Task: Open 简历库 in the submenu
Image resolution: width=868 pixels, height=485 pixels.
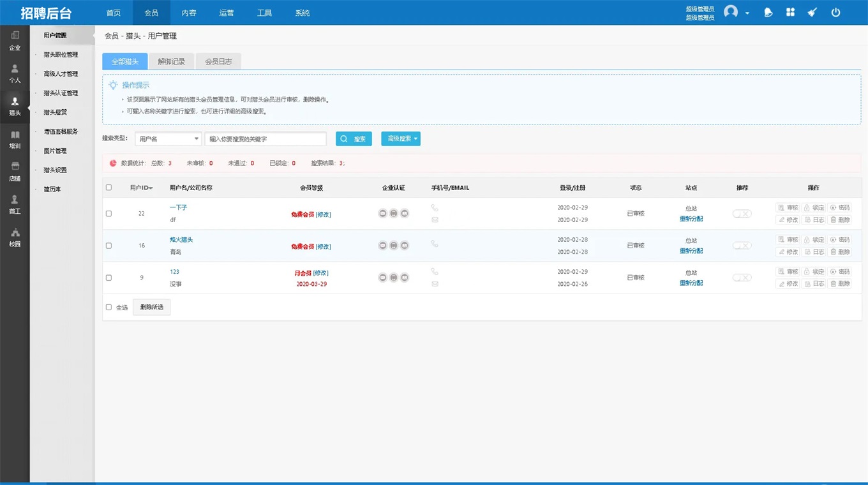Action: pyautogui.click(x=52, y=190)
